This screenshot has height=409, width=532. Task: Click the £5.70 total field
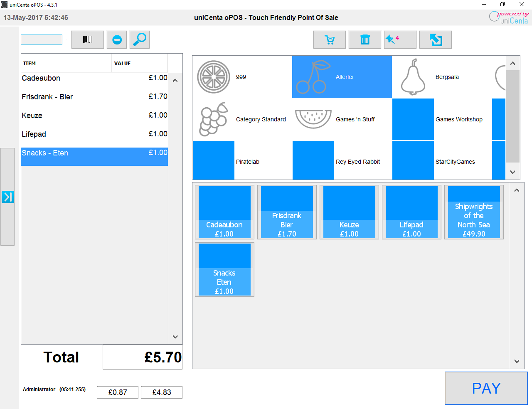[x=143, y=357]
